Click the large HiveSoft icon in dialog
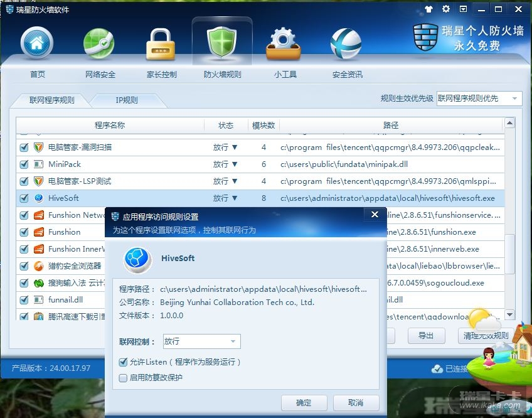 tap(137, 260)
